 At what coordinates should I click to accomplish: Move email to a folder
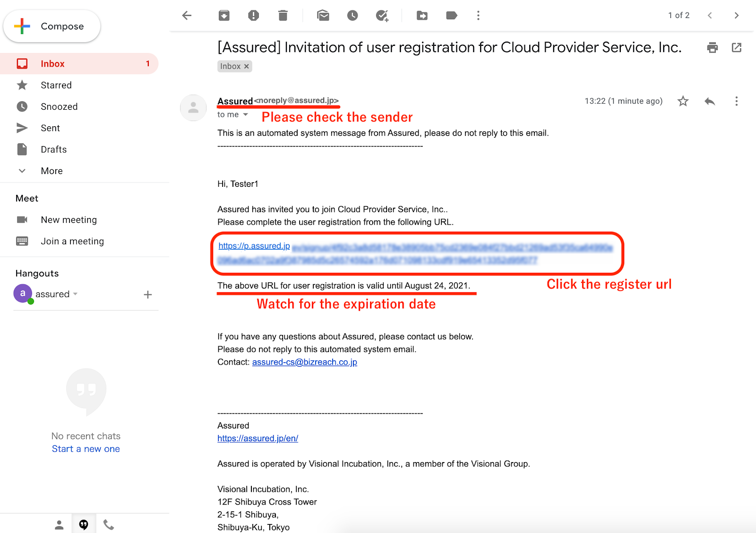422,16
